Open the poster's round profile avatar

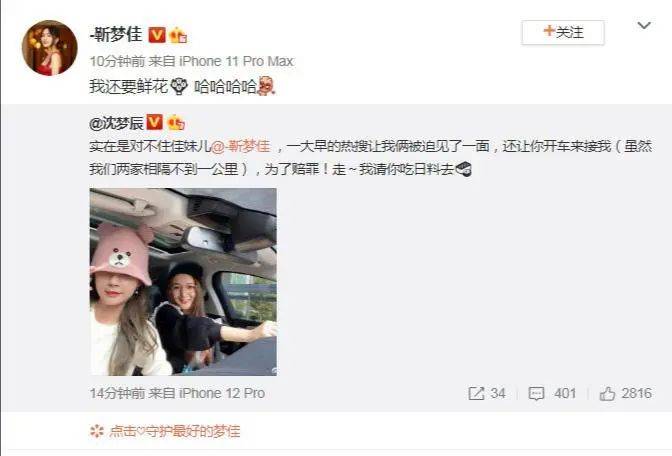pos(50,48)
